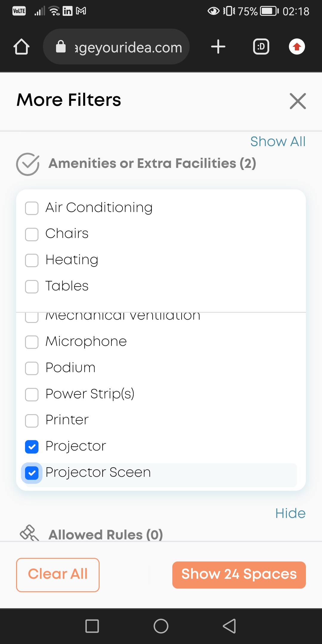
Task: Open the tab switcher
Action: (261, 47)
